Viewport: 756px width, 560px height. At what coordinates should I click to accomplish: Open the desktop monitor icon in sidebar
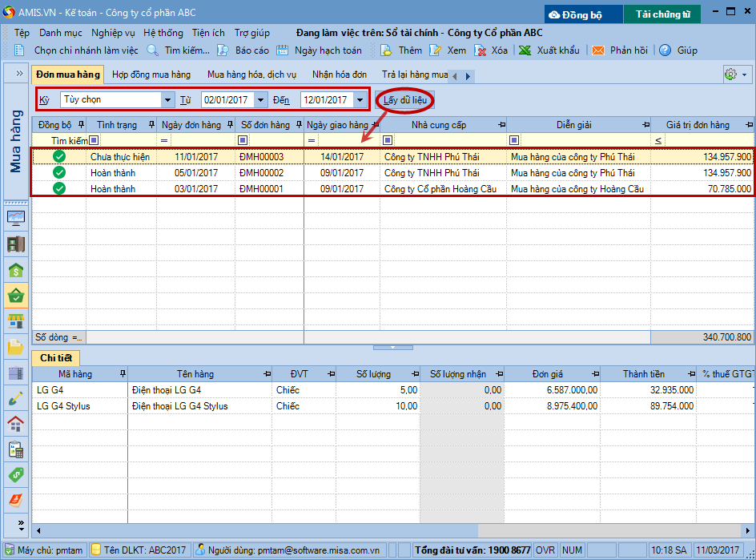coord(15,218)
